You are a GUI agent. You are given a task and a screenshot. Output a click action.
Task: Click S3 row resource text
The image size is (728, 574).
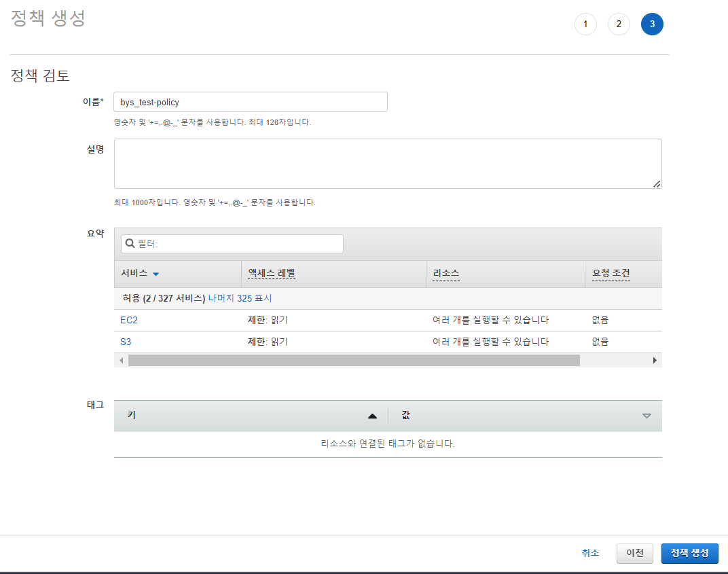(x=490, y=342)
